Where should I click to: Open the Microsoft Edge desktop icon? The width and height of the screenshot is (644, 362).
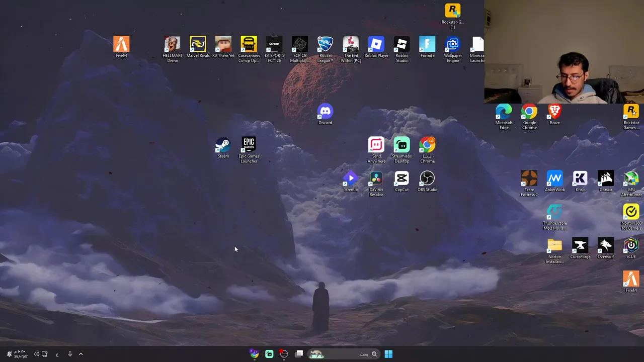504,116
